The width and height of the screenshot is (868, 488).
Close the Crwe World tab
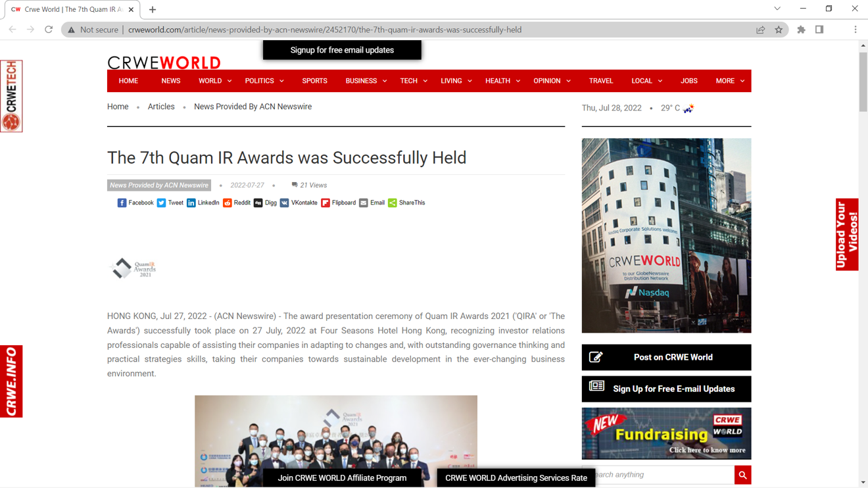[x=131, y=10]
